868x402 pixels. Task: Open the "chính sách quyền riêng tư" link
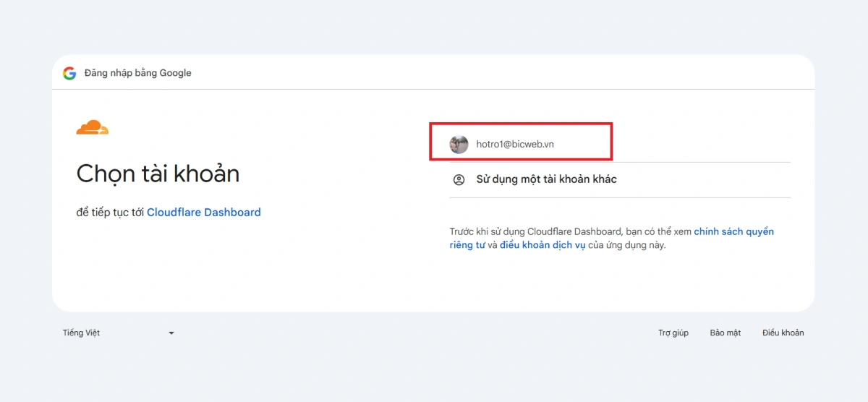click(x=611, y=239)
